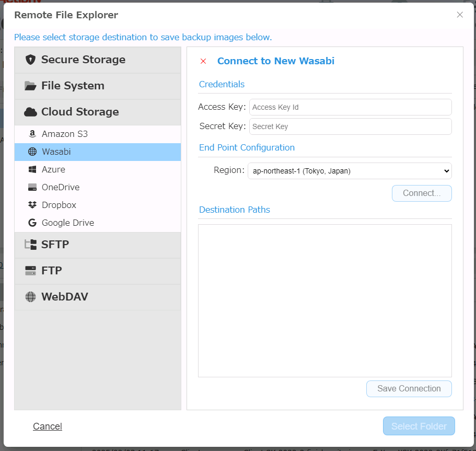Click the Dropbox logo icon
Image resolution: width=476 pixels, height=451 pixels.
pyautogui.click(x=32, y=205)
